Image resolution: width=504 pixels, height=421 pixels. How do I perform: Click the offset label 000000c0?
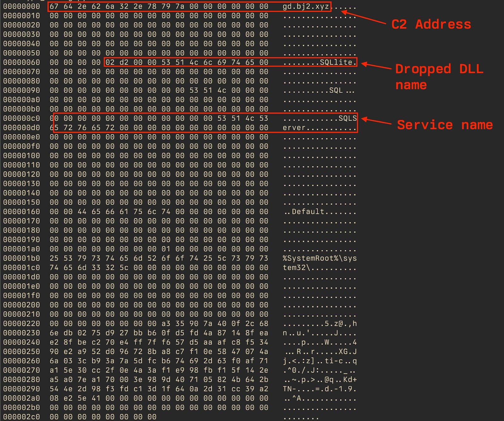(x=22, y=119)
